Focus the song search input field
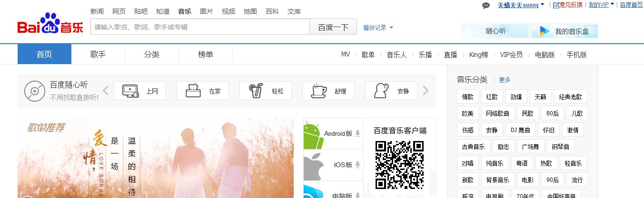 200,27
